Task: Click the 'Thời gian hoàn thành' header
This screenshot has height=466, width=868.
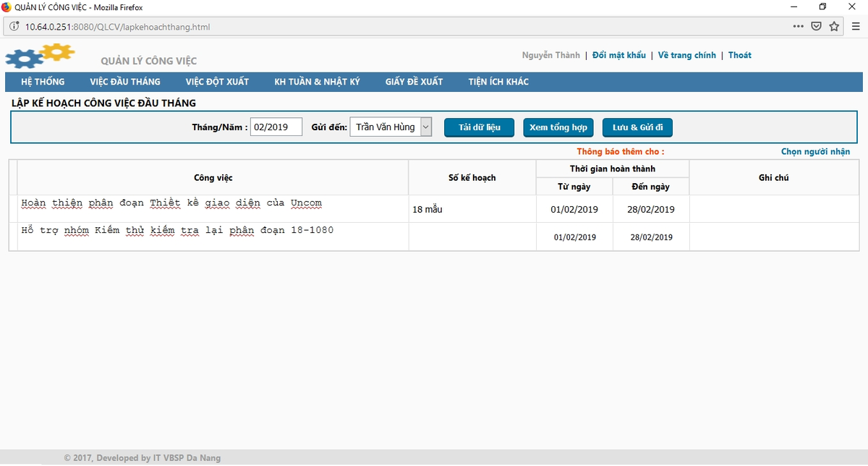Action: pyautogui.click(x=613, y=169)
